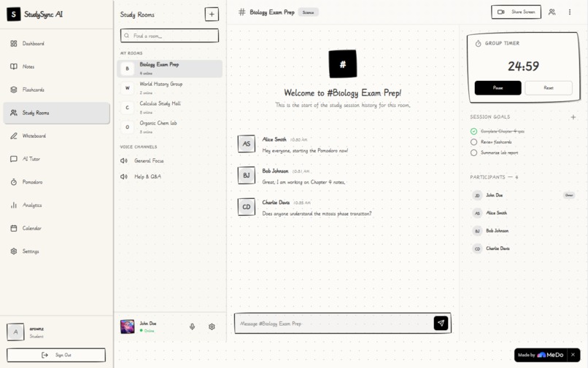Image resolution: width=588 pixels, height=368 pixels.
Task: Select Study Rooms in the sidebar
Action: [56, 113]
